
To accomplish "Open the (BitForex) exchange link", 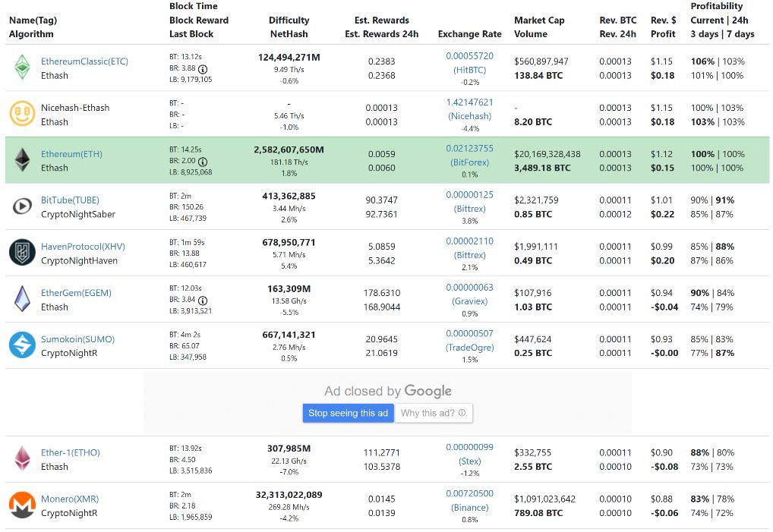I will pyautogui.click(x=470, y=162).
